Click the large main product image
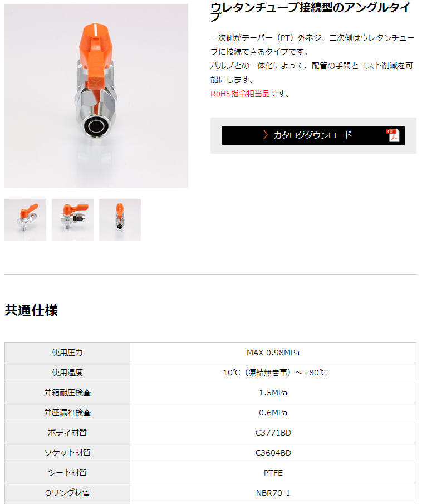This screenshot has width=422, height=504. click(96, 96)
